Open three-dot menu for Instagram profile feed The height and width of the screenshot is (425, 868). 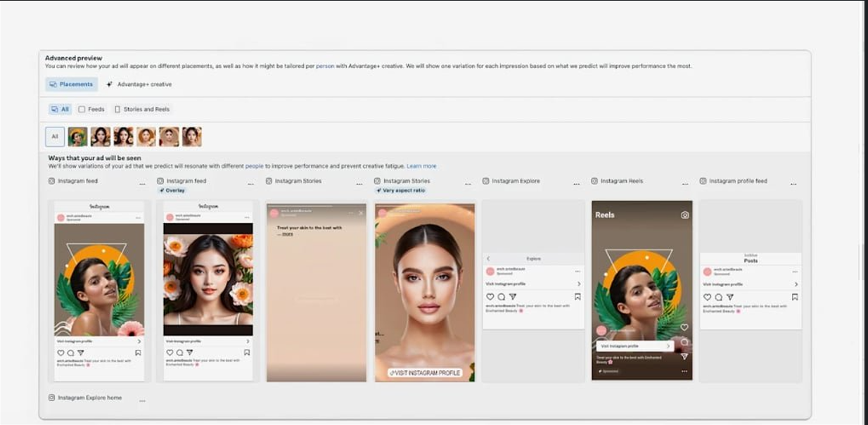pyautogui.click(x=793, y=184)
